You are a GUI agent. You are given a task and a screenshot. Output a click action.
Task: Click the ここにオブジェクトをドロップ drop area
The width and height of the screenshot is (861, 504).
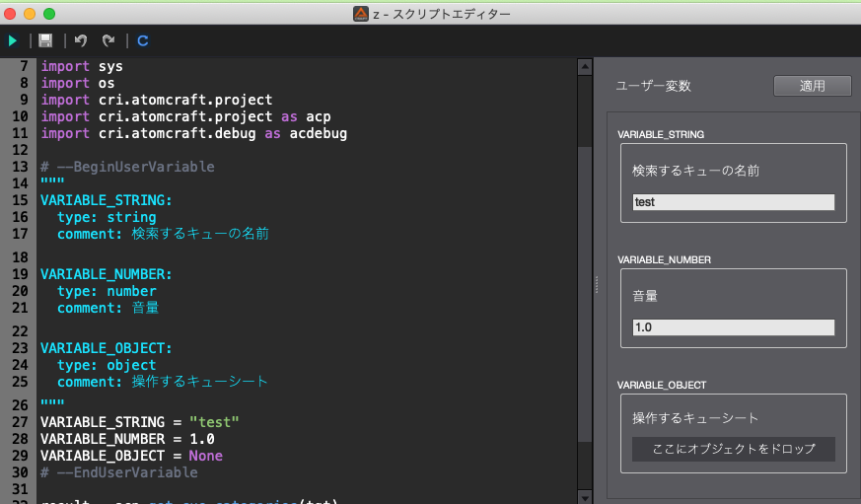coord(733,449)
